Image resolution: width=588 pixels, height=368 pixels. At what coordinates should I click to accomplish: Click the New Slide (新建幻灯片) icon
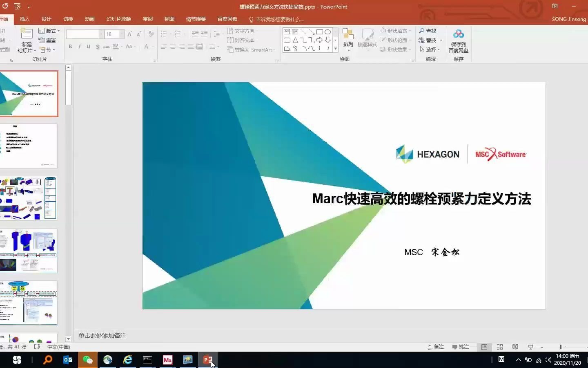(x=27, y=34)
